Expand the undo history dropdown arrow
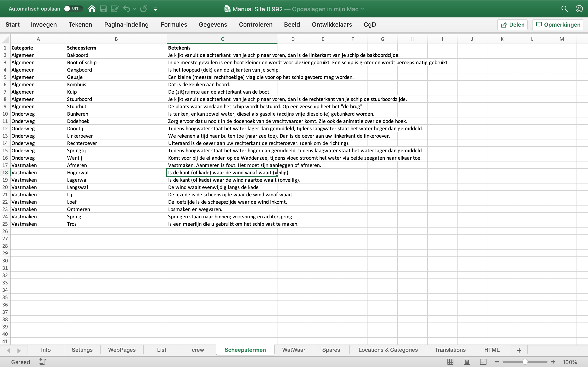The image size is (588, 367). 135,9
